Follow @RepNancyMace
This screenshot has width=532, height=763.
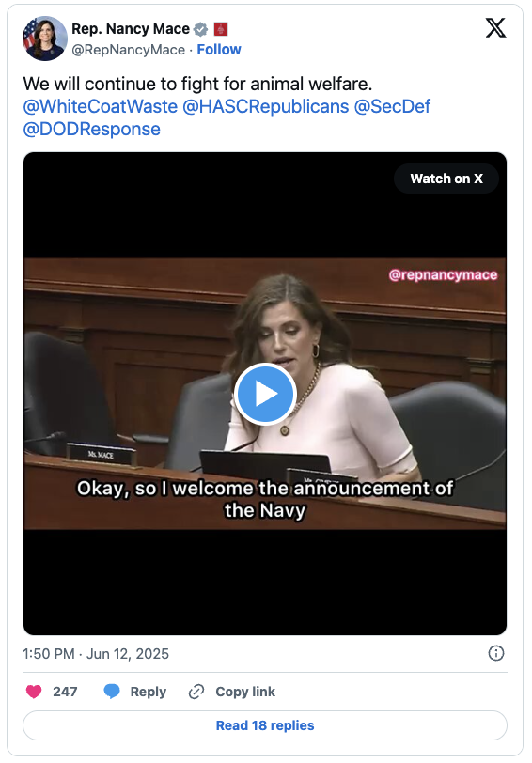pyautogui.click(x=219, y=50)
